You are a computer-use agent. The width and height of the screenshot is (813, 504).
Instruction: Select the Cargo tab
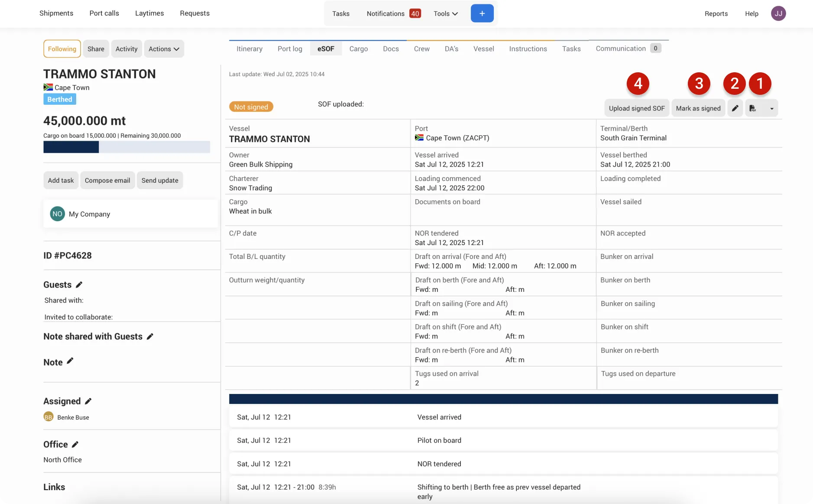pyautogui.click(x=359, y=48)
